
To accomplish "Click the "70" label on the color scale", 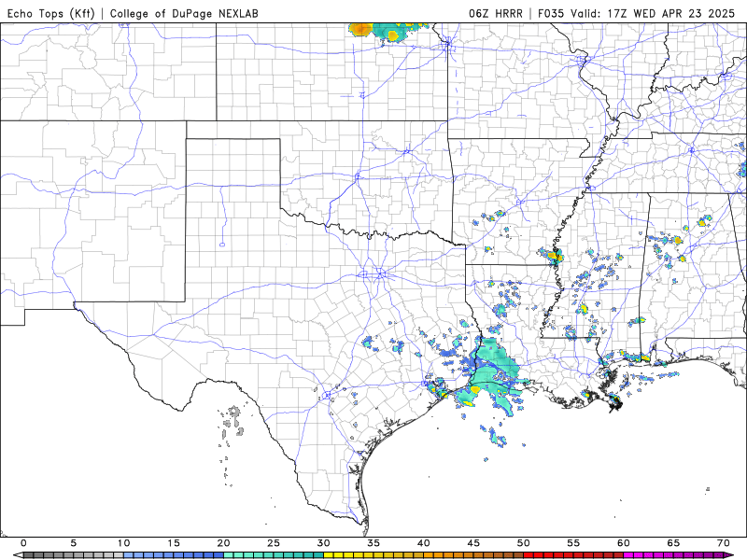I will tap(724, 543).
